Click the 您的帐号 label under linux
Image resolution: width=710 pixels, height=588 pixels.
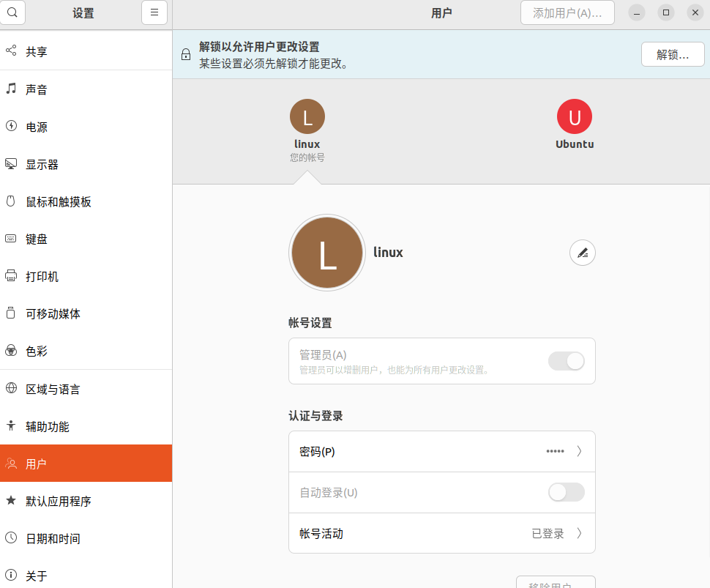click(307, 157)
